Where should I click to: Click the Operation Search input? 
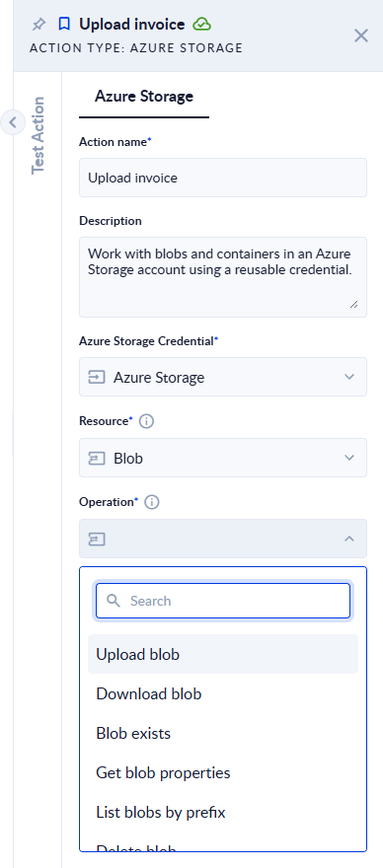click(x=223, y=601)
